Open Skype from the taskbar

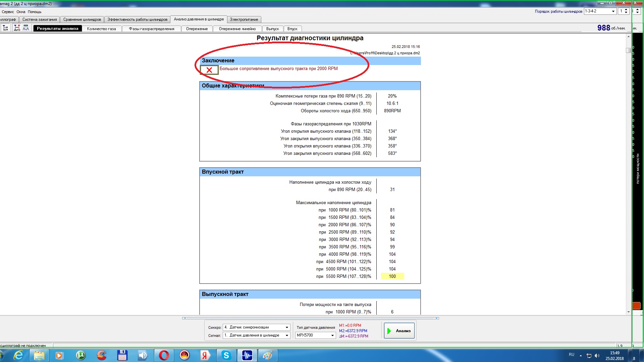click(226, 355)
